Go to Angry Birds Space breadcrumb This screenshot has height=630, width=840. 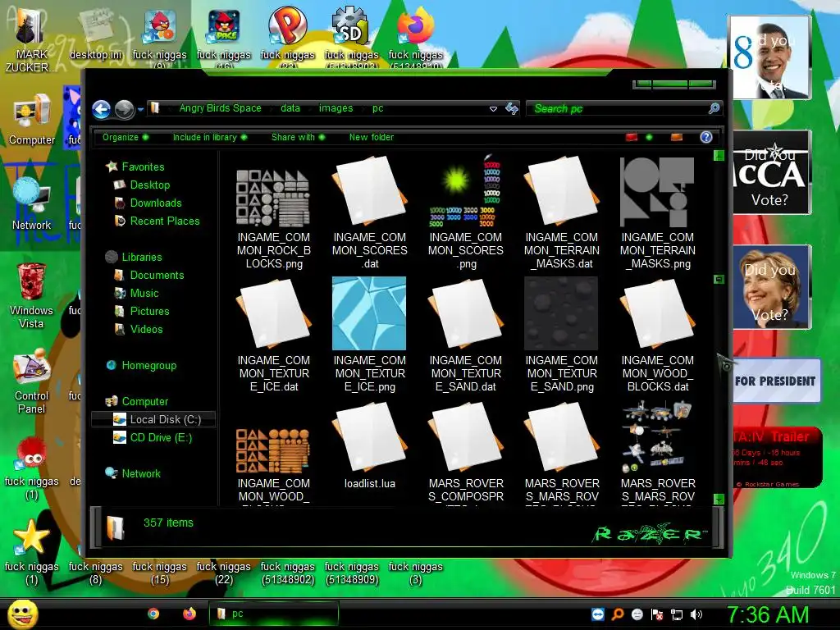point(220,108)
